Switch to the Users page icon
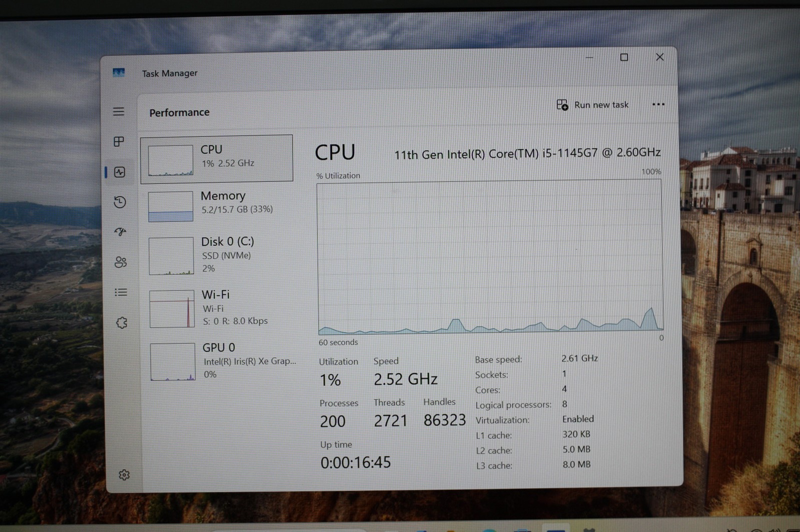Image resolution: width=800 pixels, height=532 pixels. (x=121, y=262)
